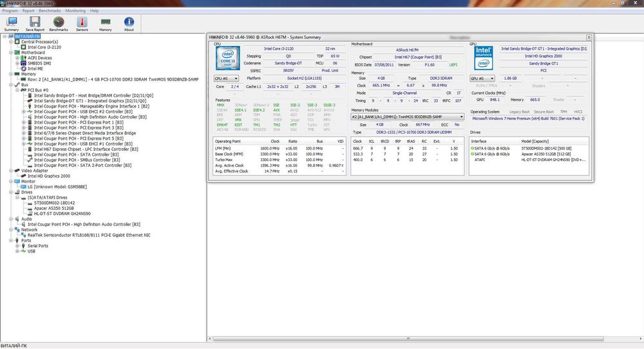Open the Monitoring menu
The height and width of the screenshot is (349, 644).
click(x=75, y=11)
